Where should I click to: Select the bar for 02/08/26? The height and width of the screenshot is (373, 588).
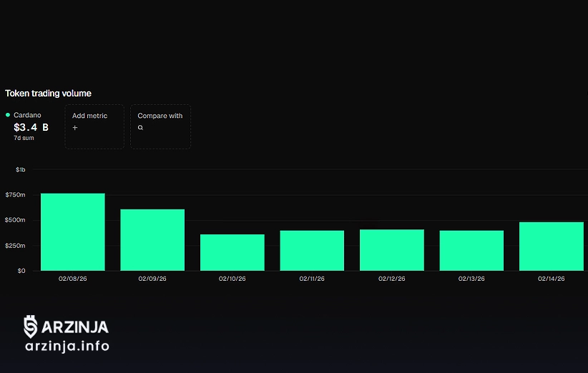(72, 232)
